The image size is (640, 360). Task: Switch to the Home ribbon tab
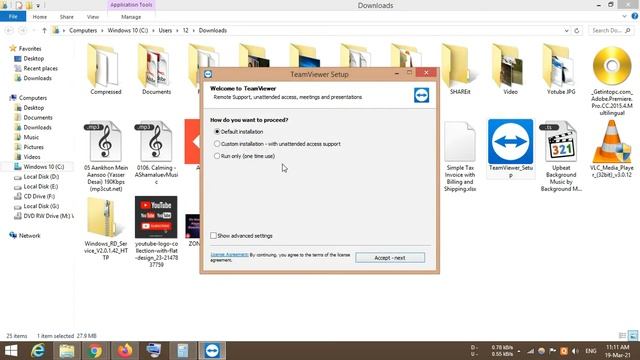tap(40, 17)
